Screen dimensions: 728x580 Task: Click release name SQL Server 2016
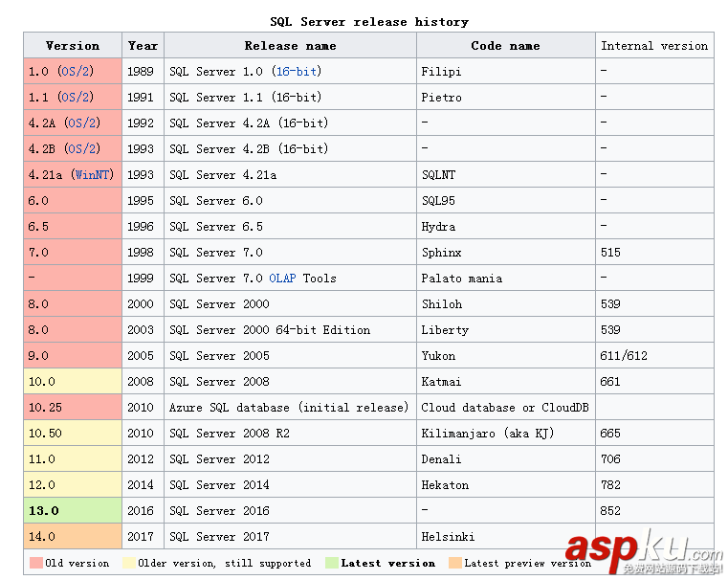219,511
